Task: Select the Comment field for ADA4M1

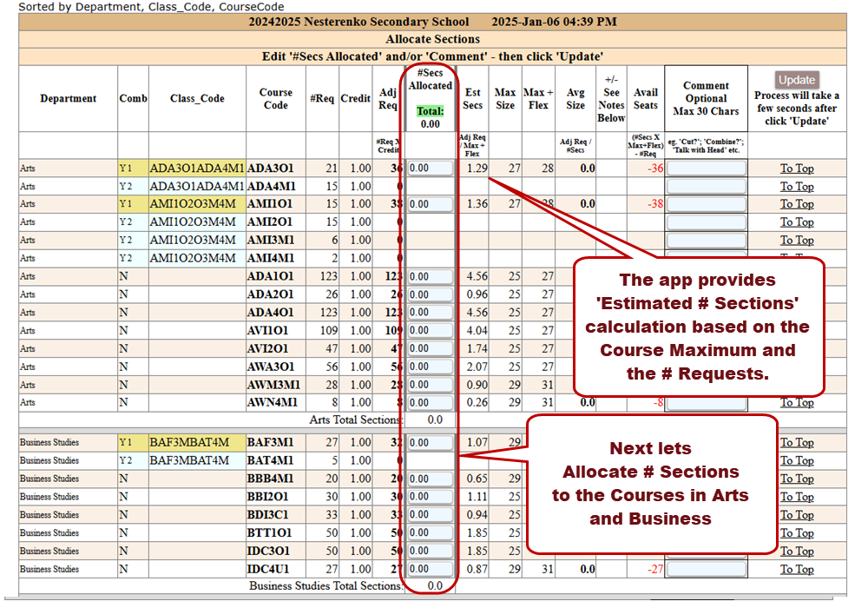Action: point(706,187)
